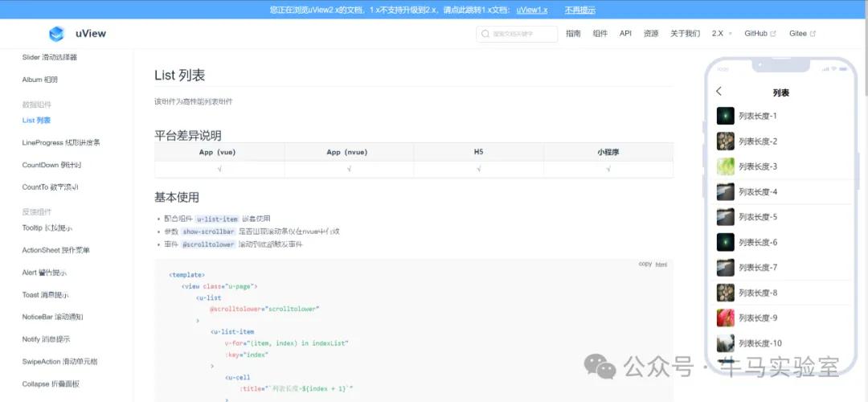Click the List 列表 page title

(180, 76)
